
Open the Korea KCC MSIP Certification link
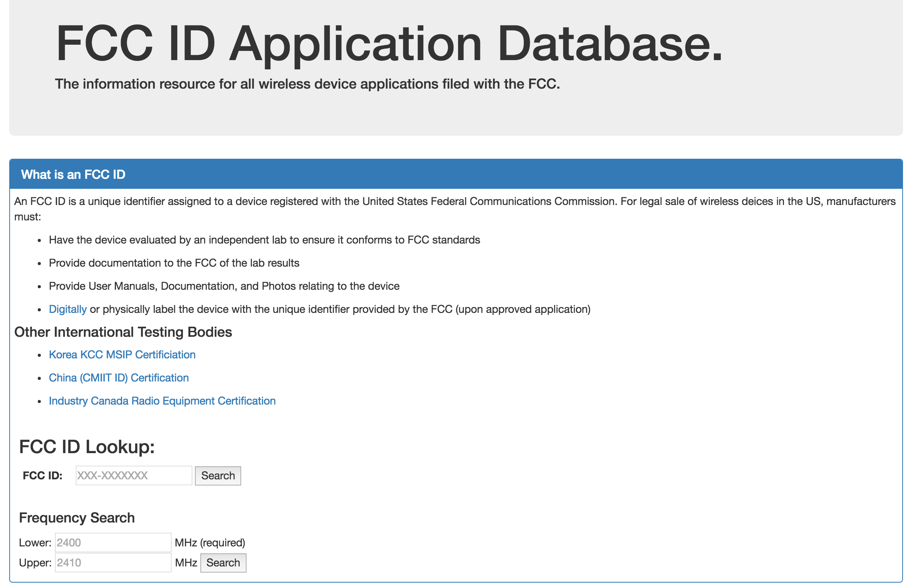click(122, 355)
